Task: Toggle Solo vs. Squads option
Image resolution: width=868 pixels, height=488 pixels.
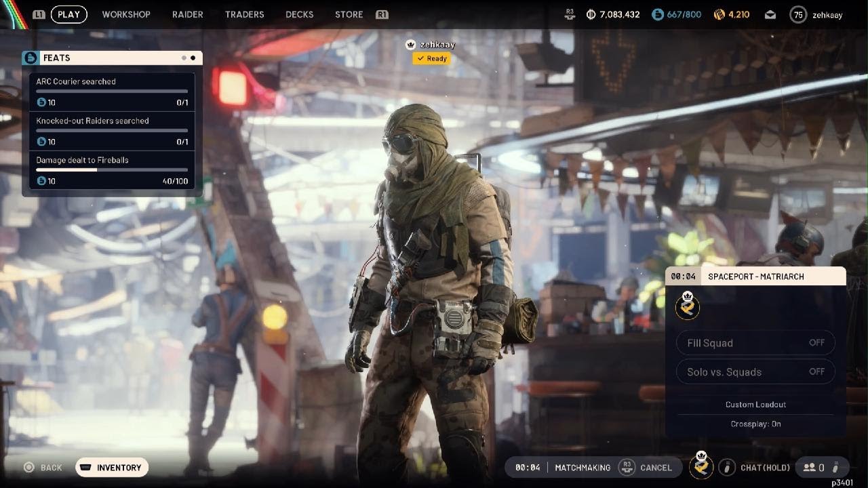Action: click(x=755, y=371)
